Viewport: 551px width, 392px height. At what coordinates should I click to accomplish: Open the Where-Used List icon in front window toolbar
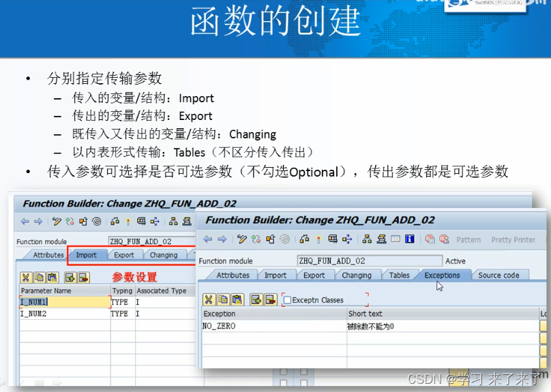(347, 239)
